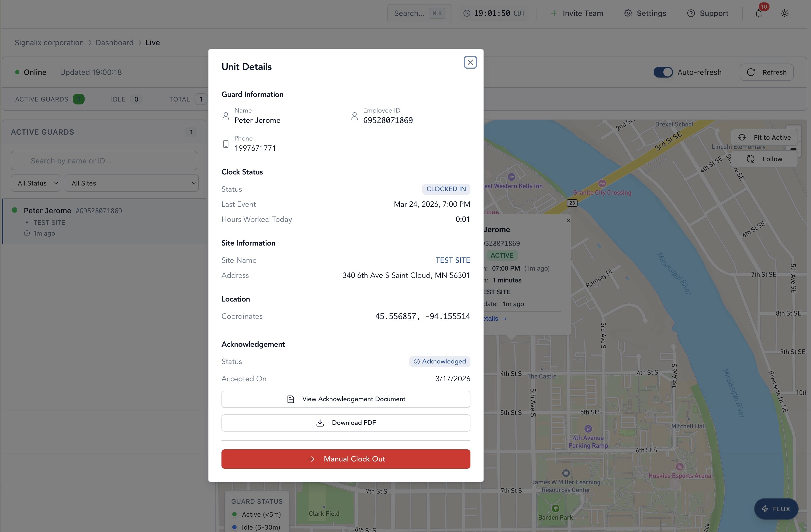Open the All Sites dropdown
This screenshot has height=532, width=811.
tap(131, 183)
